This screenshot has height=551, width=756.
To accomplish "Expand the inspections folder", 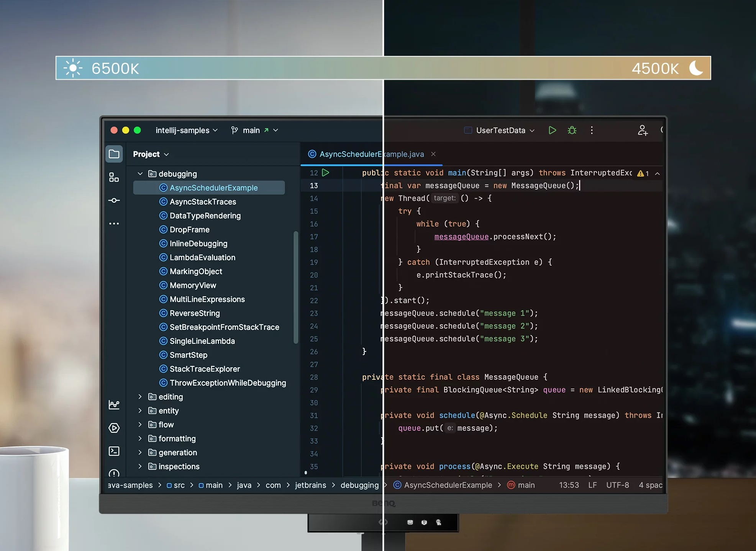I will [140, 466].
